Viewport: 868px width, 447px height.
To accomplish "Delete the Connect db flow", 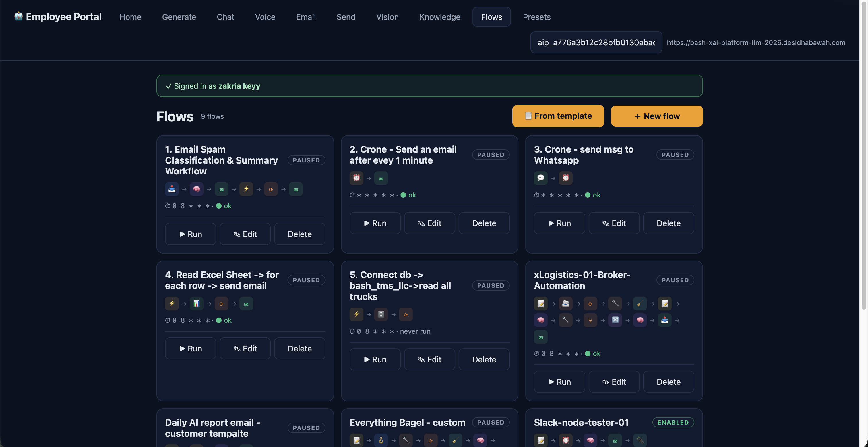I will pyautogui.click(x=484, y=359).
